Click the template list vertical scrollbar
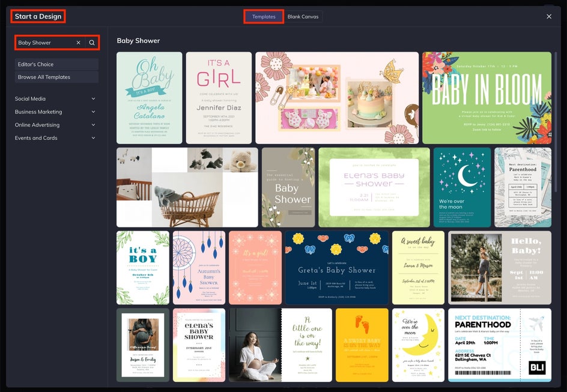Image resolution: width=567 pixels, height=392 pixels. click(556, 122)
